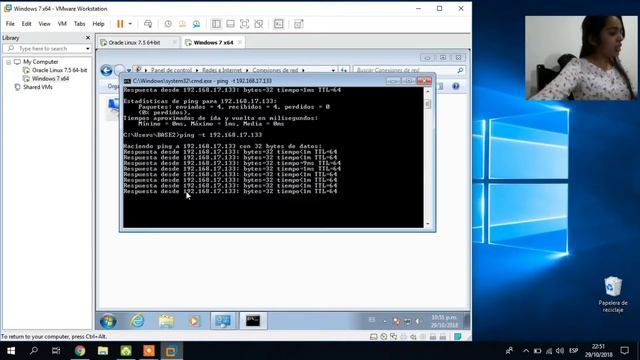Open the VM menu
The height and width of the screenshot is (360, 640).
[x=62, y=24]
